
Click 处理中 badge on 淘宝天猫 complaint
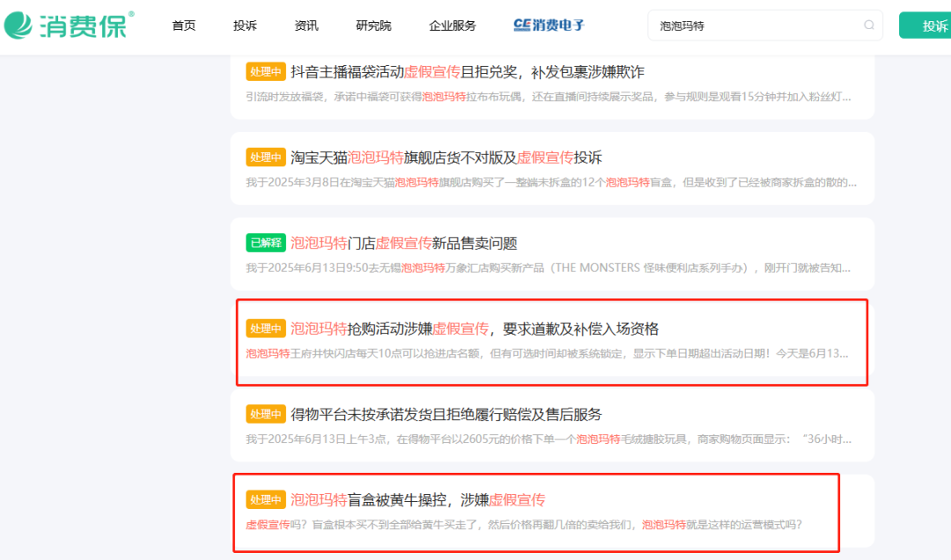(x=266, y=157)
